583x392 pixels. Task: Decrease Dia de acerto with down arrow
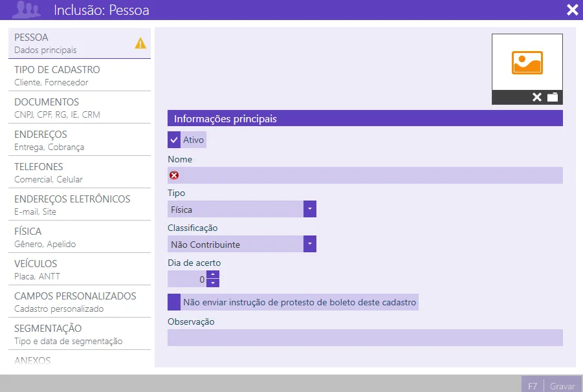point(213,283)
